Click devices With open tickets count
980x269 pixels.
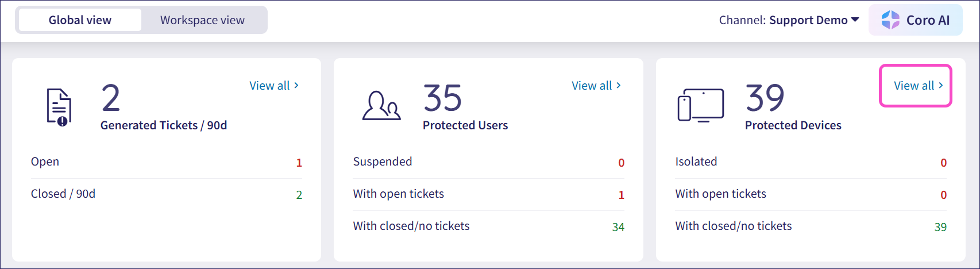(943, 195)
